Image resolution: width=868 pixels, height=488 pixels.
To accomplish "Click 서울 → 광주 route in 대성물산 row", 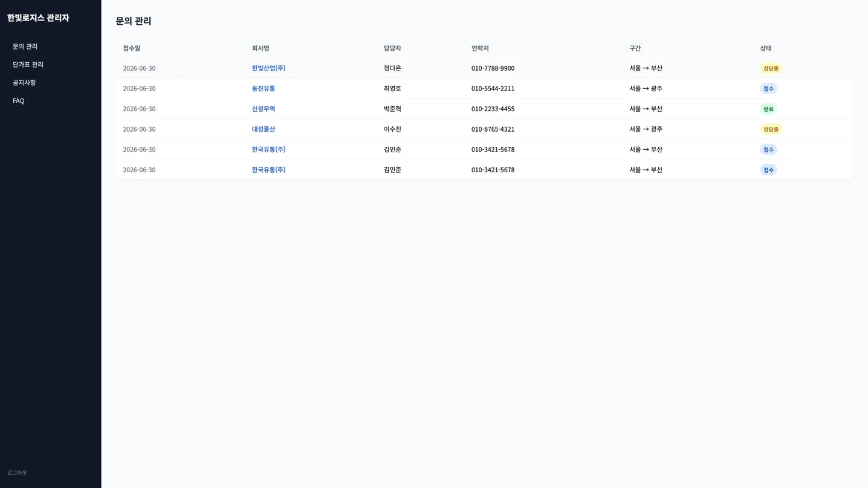I will 646,129.
